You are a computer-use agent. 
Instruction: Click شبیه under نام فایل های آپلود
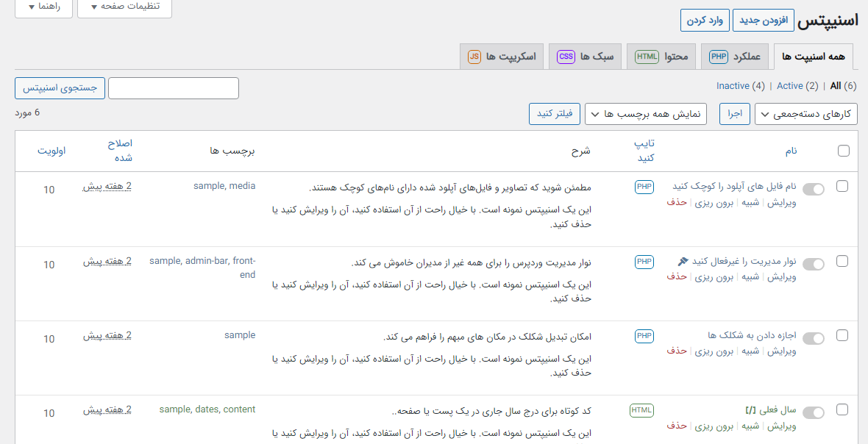pos(750,202)
